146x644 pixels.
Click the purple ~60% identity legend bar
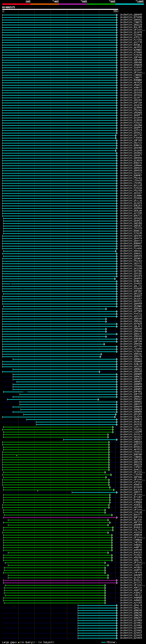(x=73, y=4)
